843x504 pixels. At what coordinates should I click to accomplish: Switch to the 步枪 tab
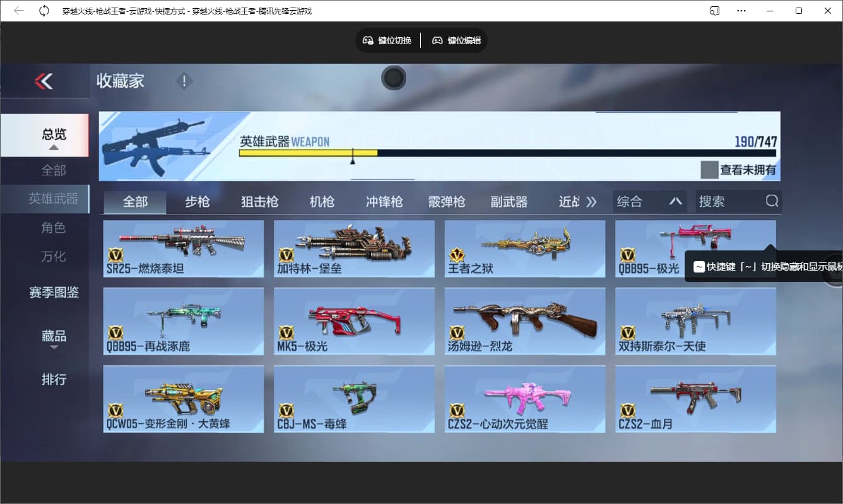pyautogui.click(x=197, y=202)
